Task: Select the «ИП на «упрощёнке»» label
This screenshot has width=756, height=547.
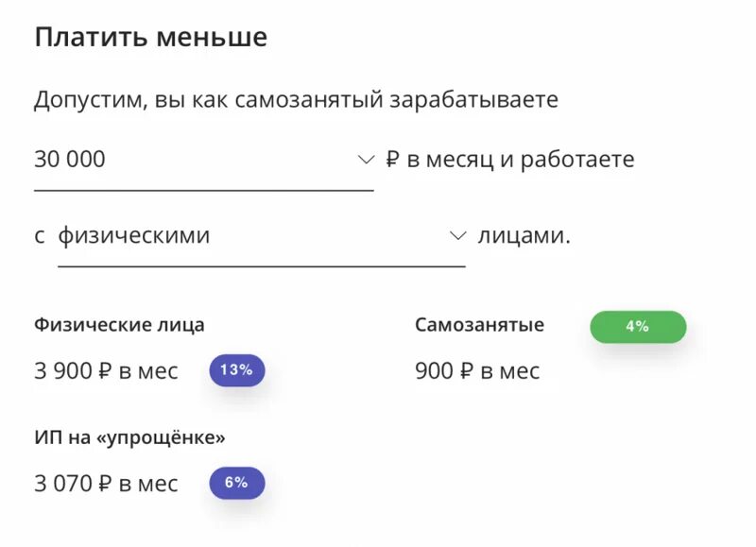Action: (x=129, y=437)
